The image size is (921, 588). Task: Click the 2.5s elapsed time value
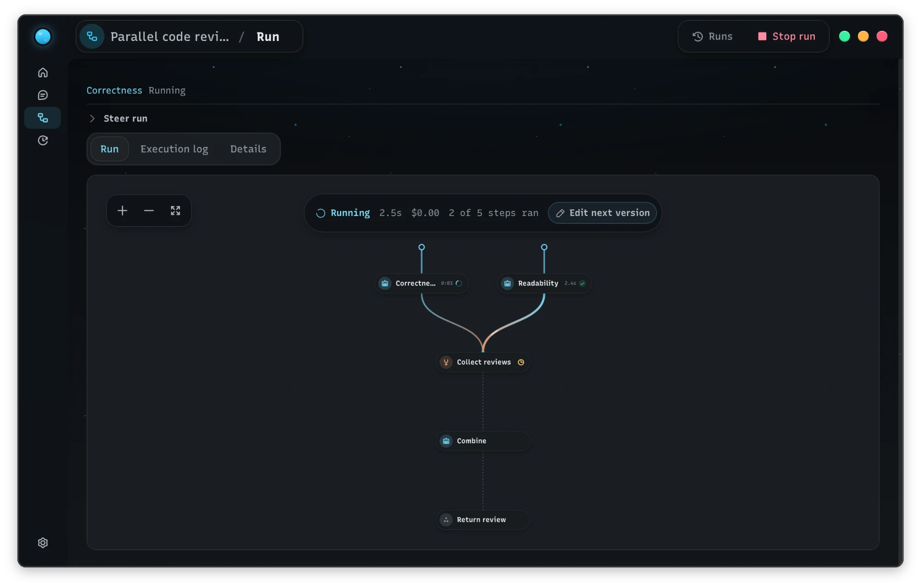pyautogui.click(x=391, y=213)
